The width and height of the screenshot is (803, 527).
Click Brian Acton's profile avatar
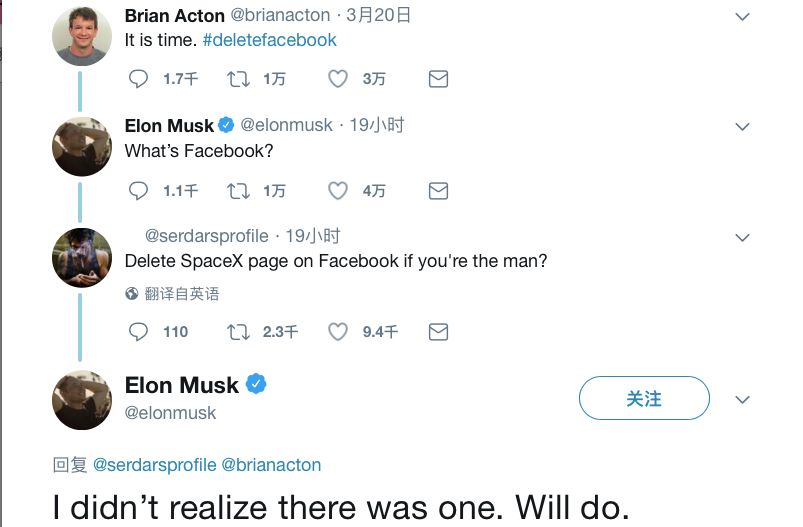click(x=81, y=36)
